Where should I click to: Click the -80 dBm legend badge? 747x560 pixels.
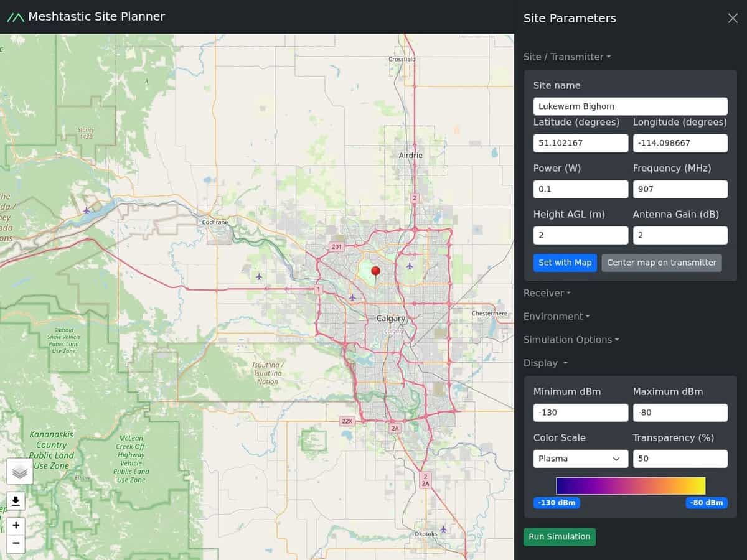(707, 503)
